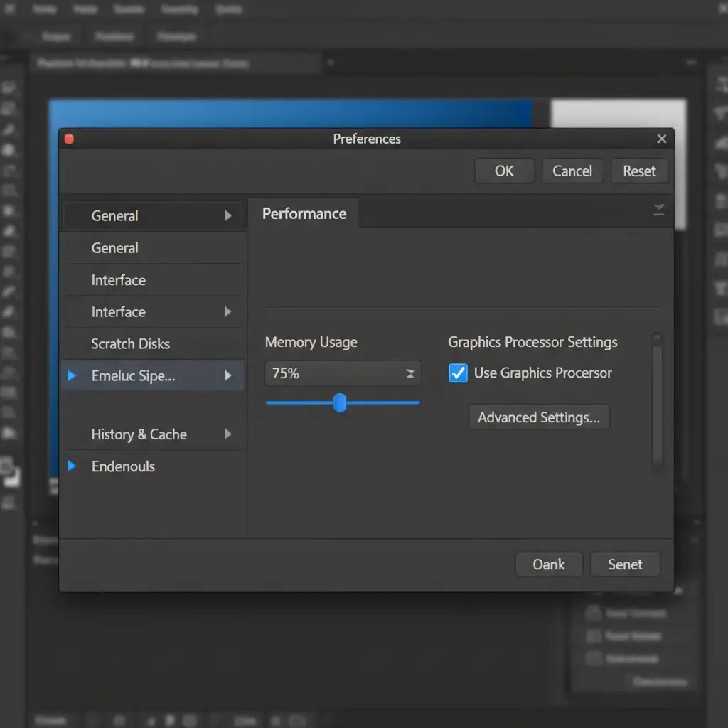Click the collapse icon right of Performance tab
This screenshot has height=728, width=728.
pyautogui.click(x=659, y=209)
